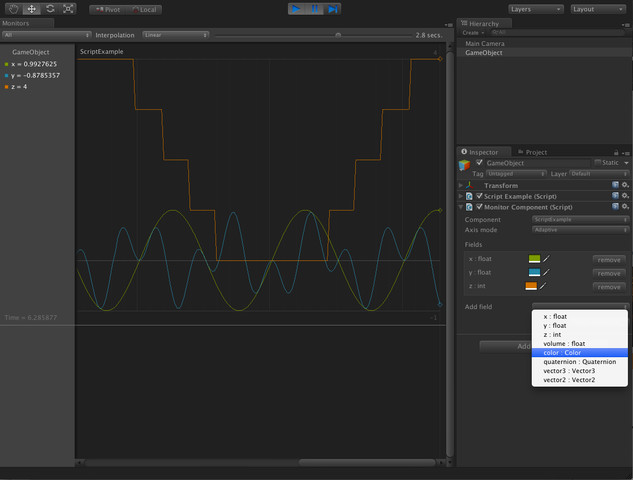The image size is (633, 480).
Task: Click the Step frame button
Action: click(x=332, y=9)
